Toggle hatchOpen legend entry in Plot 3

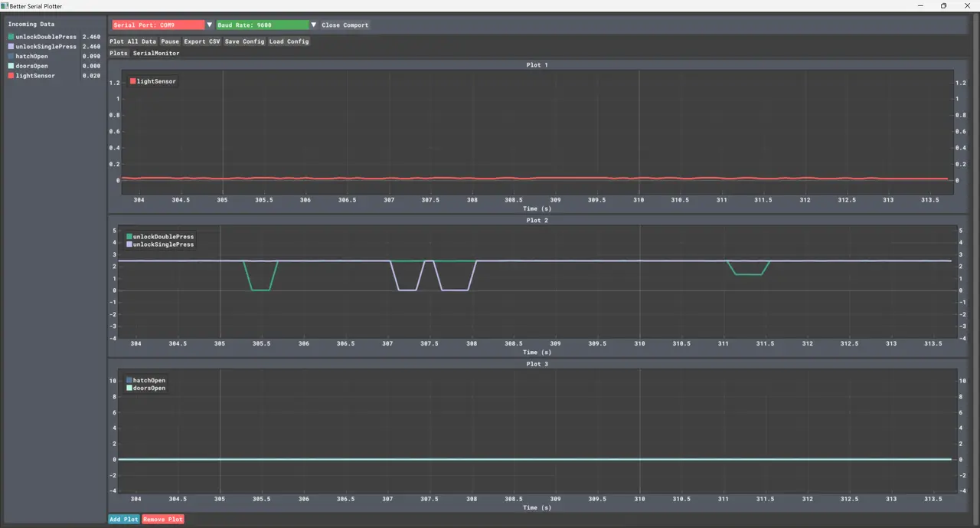(x=145, y=380)
